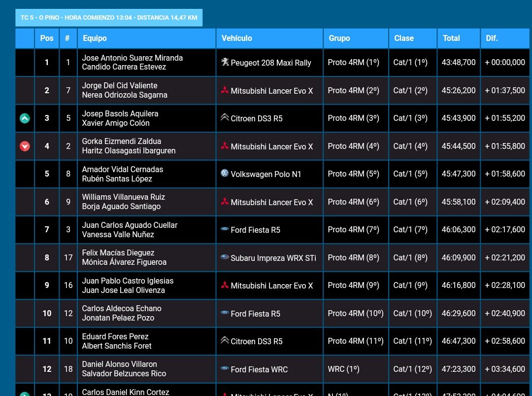Click driver Amador Vidal Cernadas
This screenshot has width=532, height=396.
pos(123,170)
